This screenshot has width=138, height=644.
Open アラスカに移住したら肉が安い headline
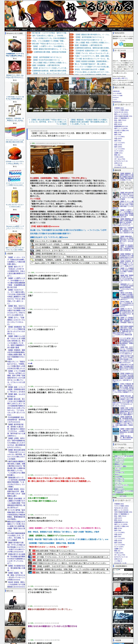point(92,72)
